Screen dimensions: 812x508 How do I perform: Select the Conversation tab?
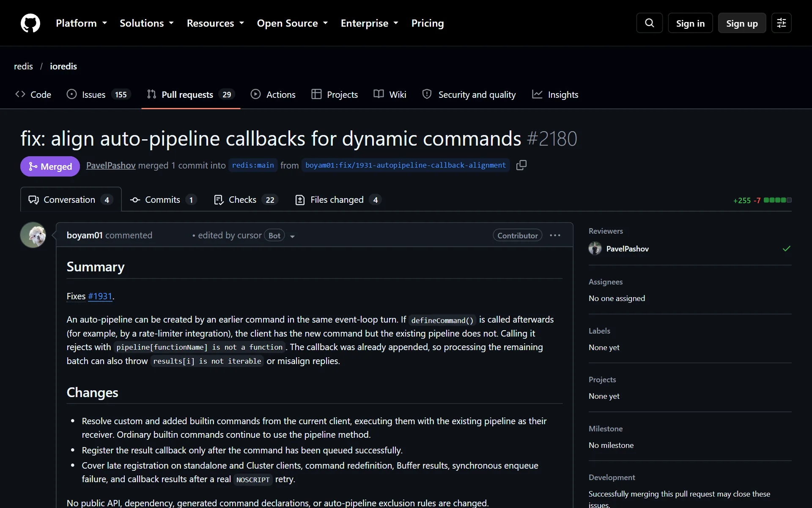pyautogui.click(x=71, y=200)
